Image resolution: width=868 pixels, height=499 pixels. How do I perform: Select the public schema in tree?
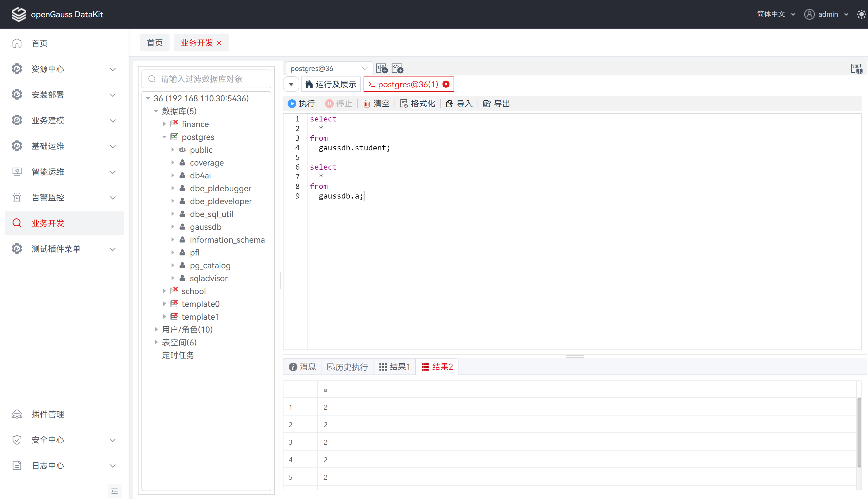pyautogui.click(x=201, y=150)
